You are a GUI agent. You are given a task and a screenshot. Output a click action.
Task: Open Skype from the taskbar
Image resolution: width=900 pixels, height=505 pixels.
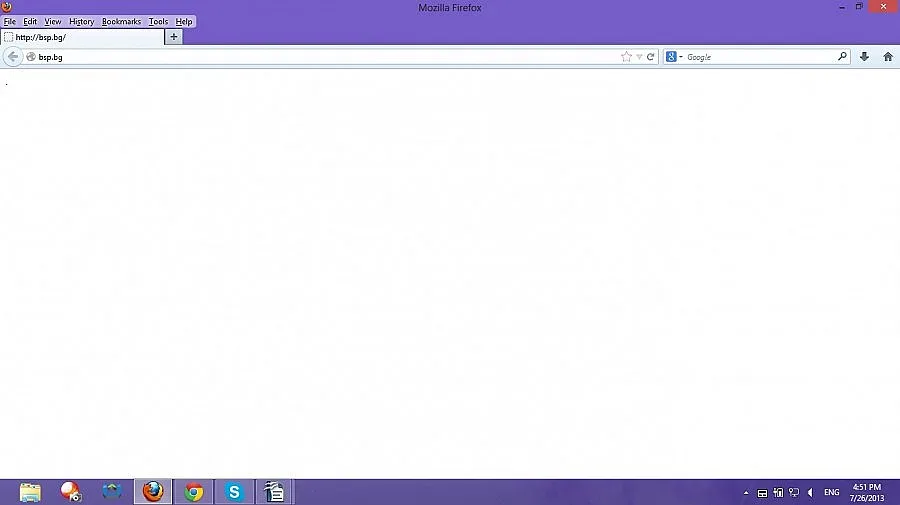[x=234, y=492]
